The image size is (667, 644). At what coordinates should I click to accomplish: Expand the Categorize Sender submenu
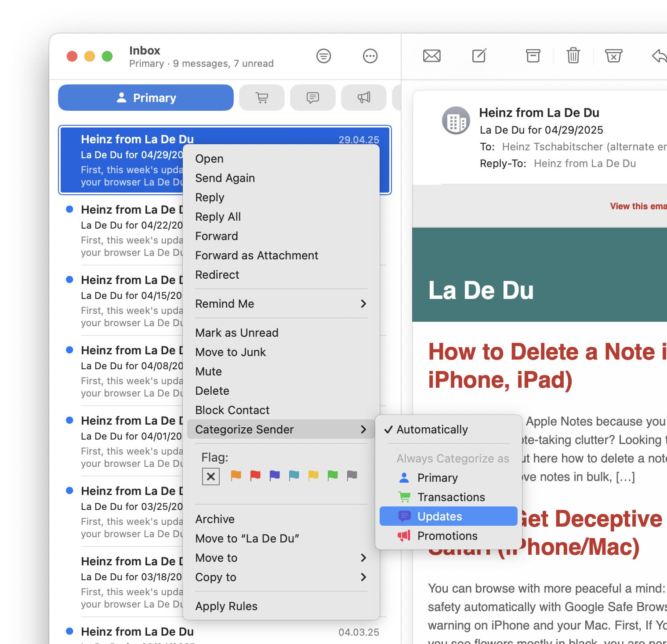pos(281,429)
